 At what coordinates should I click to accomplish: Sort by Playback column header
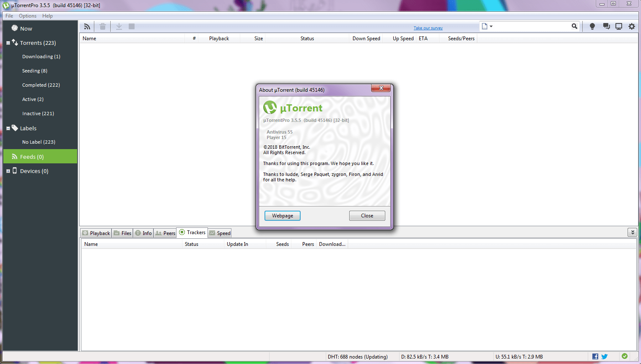point(219,39)
